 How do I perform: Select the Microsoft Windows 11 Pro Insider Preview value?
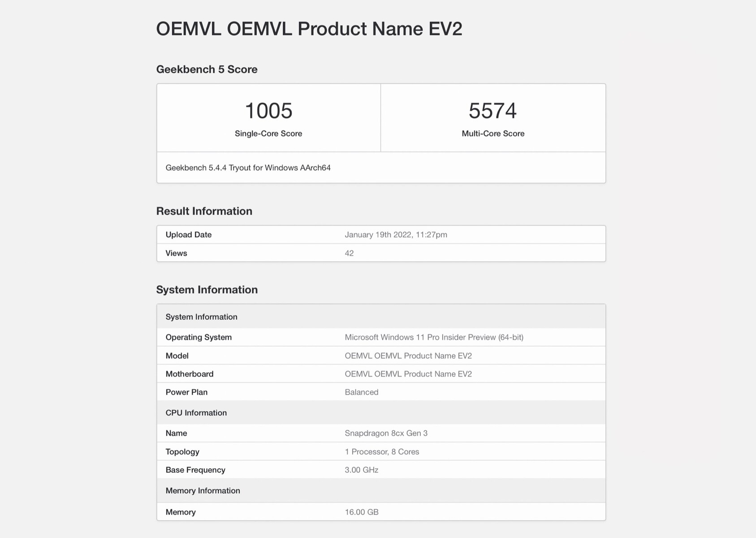(434, 338)
